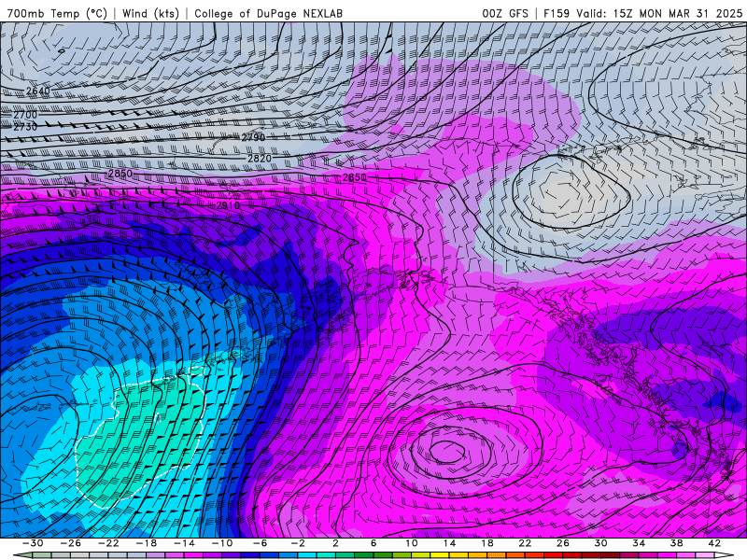
Task: Click the -18 colorbar tick label
Action: pyautogui.click(x=147, y=543)
